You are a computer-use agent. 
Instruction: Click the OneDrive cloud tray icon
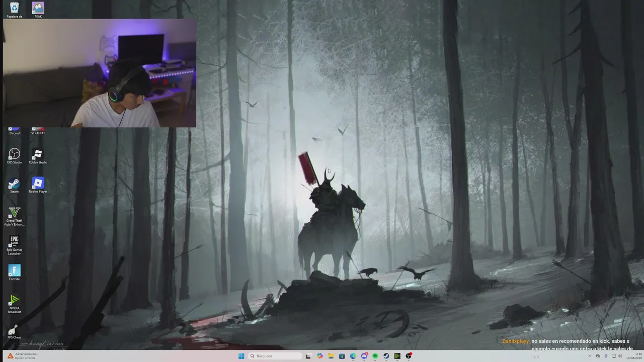[x=598, y=356]
